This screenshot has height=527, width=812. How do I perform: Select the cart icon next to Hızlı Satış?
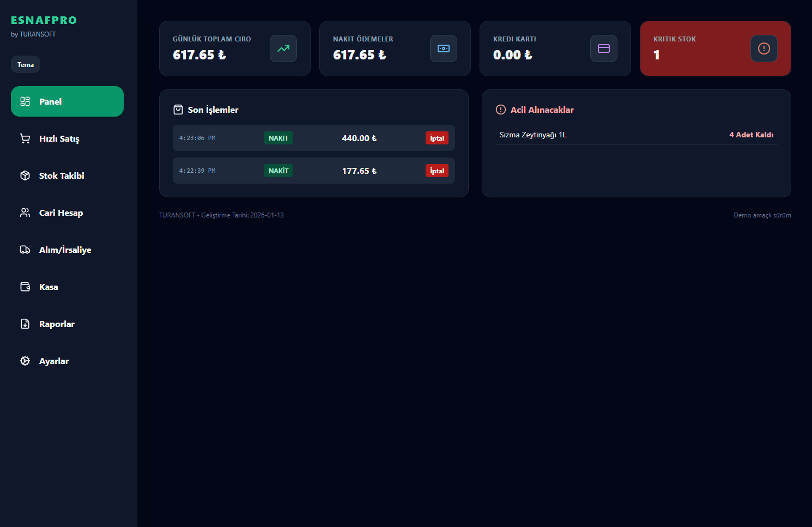tap(25, 138)
